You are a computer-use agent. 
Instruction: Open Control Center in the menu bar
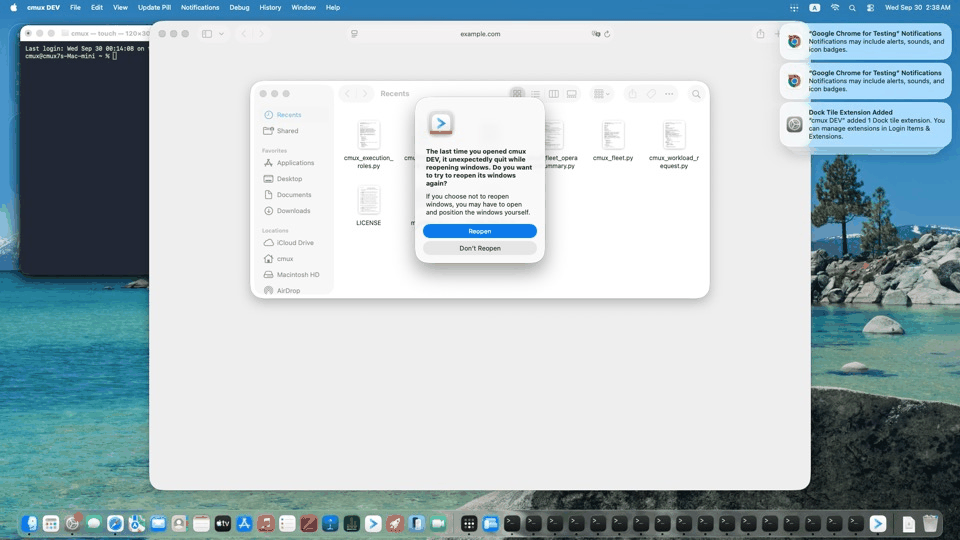point(870,7)
